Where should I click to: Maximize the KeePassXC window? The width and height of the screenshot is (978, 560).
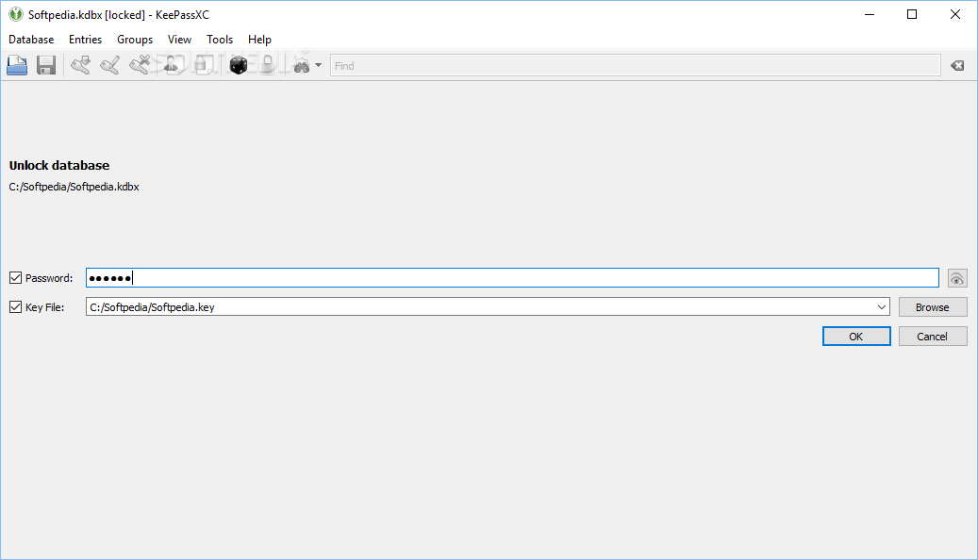point(912,14)
